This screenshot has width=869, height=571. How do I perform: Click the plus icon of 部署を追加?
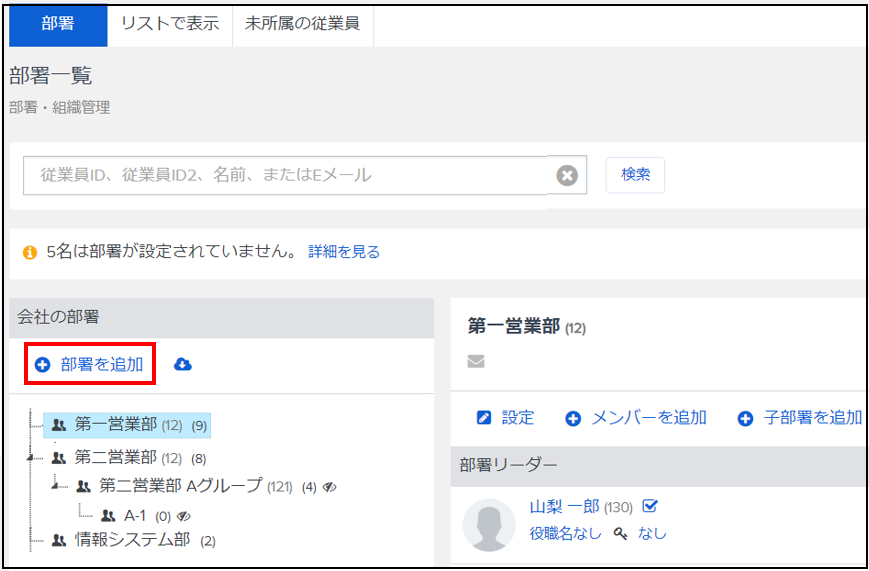42,365
